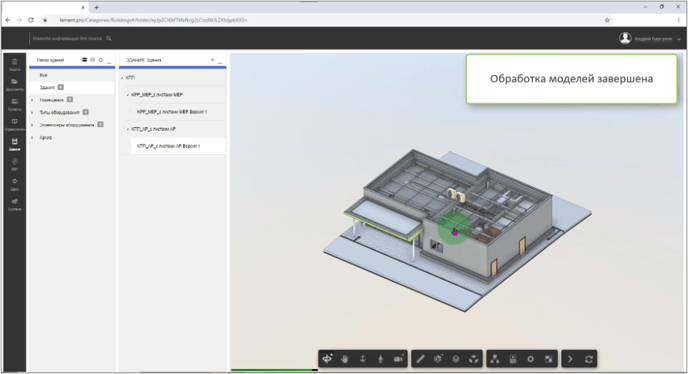Click the search magnifier icon in header
Screen dimensions: 688x374
point(109,38)
